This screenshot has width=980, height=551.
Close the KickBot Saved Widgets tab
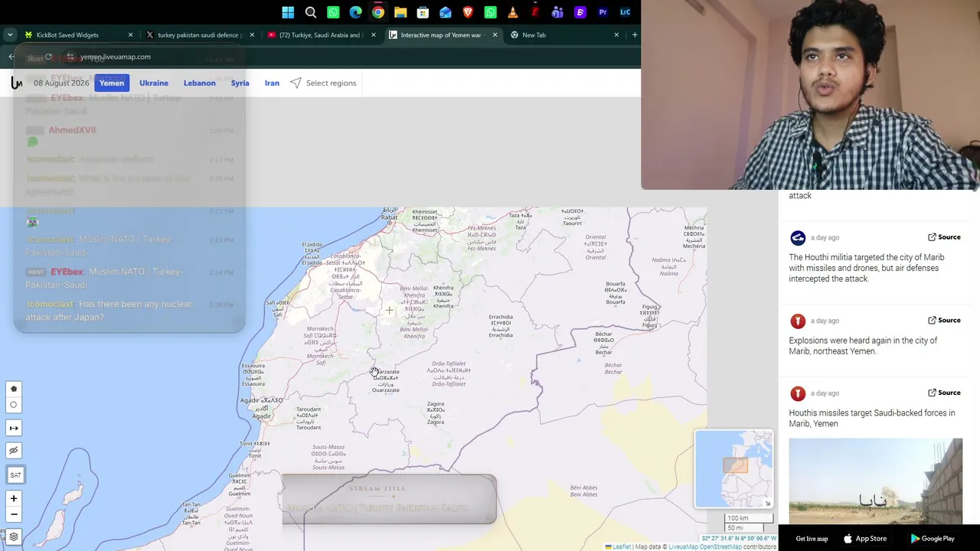(x=130, y=35)
